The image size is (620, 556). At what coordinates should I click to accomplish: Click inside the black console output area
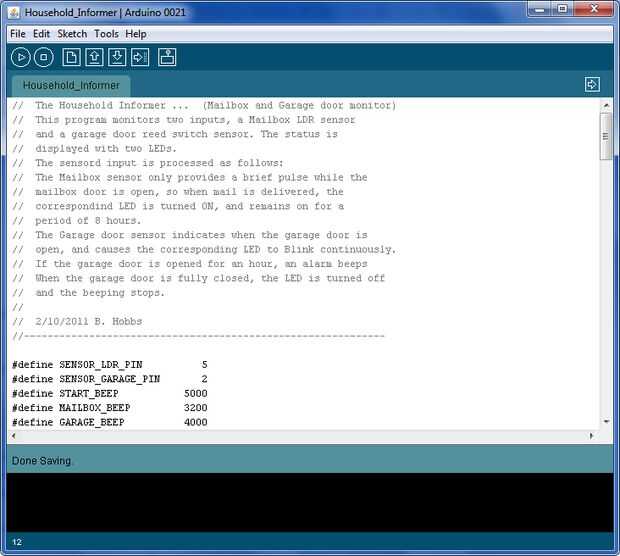(310, 502)
